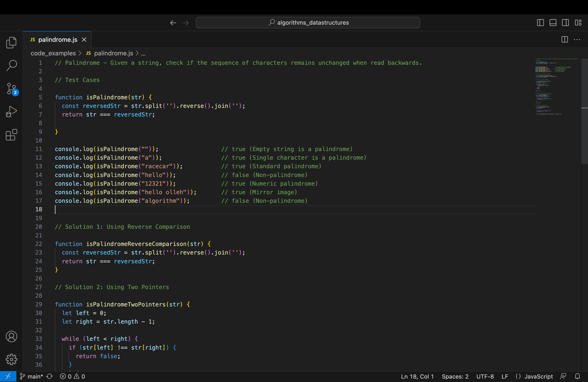Open the Run and Debug panel
Screen dimensions: 588x382
11,112
